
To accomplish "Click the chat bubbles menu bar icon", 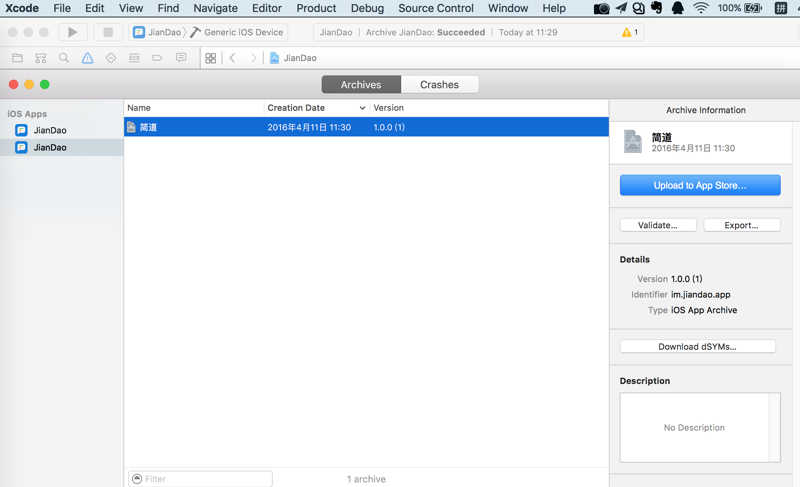I will (x=638, y=8).
